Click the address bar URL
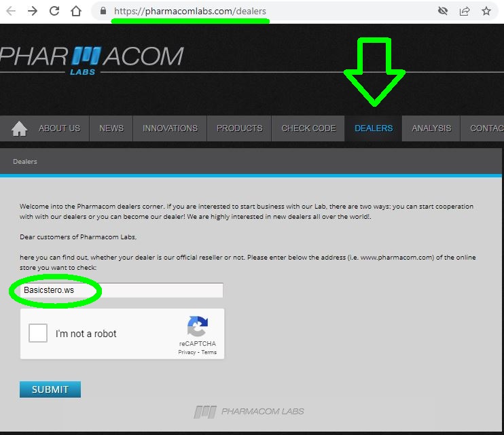Viewport: 504px width, 435px height. [190, 12]
